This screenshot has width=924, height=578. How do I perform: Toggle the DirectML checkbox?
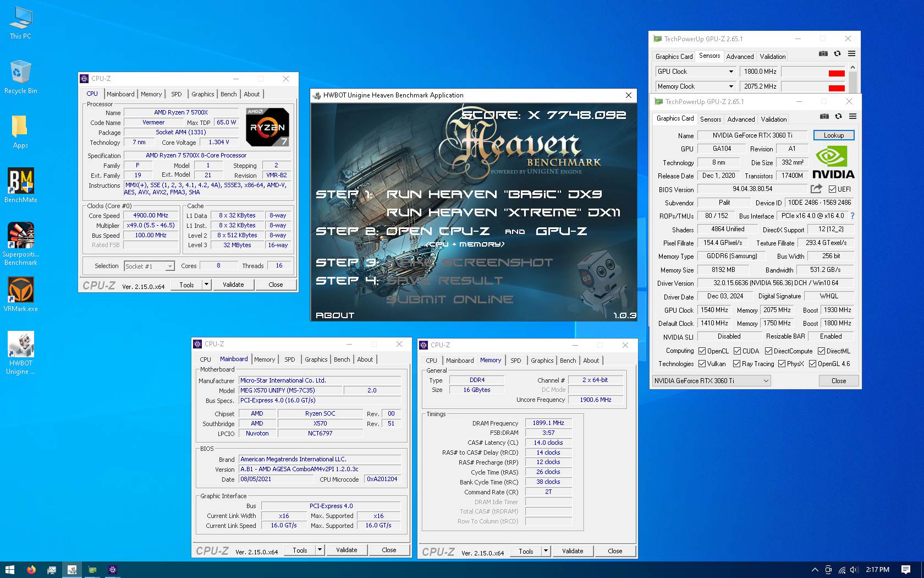[821, 351]
